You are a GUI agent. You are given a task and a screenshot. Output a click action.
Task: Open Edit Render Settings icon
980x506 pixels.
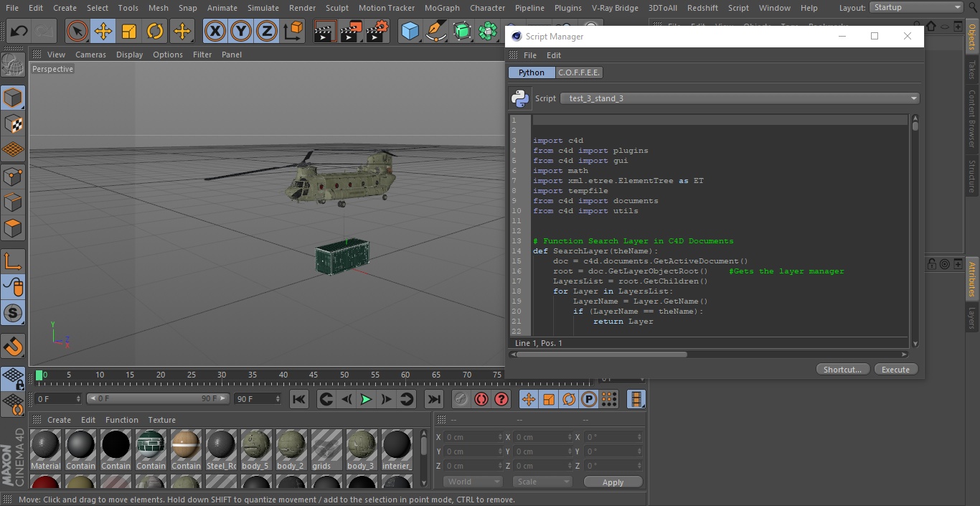tap(377, 32)
